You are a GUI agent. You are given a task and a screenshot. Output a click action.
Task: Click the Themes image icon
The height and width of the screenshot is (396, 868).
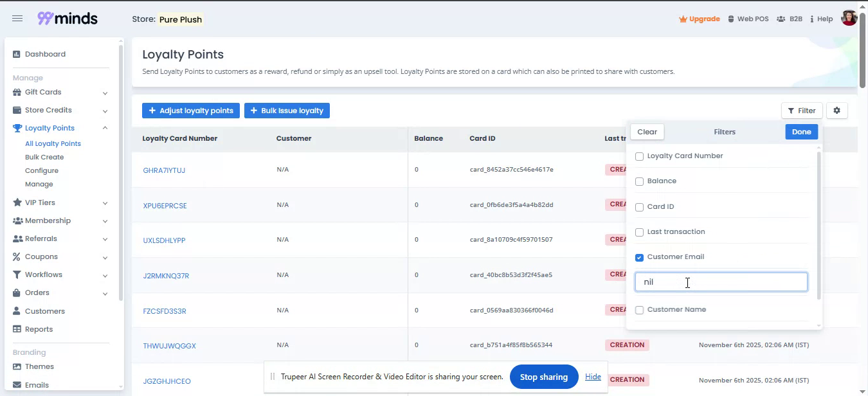(x=17, y=367)
